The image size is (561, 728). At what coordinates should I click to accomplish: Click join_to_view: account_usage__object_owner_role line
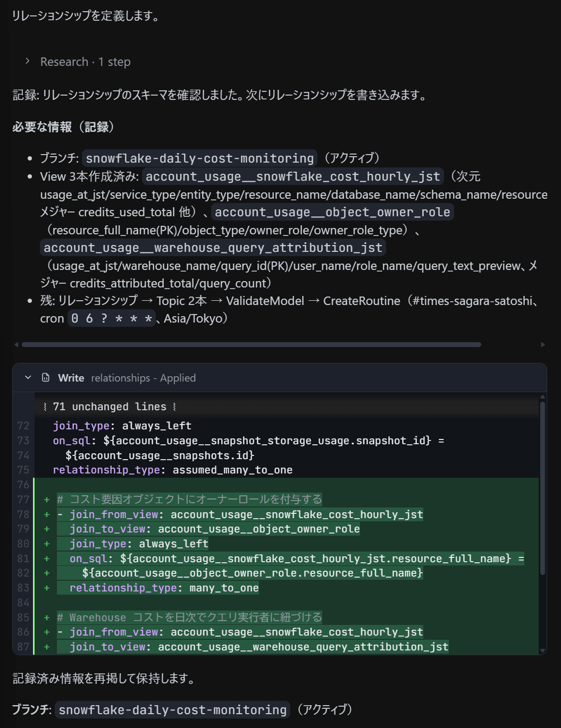click(215, 529)
